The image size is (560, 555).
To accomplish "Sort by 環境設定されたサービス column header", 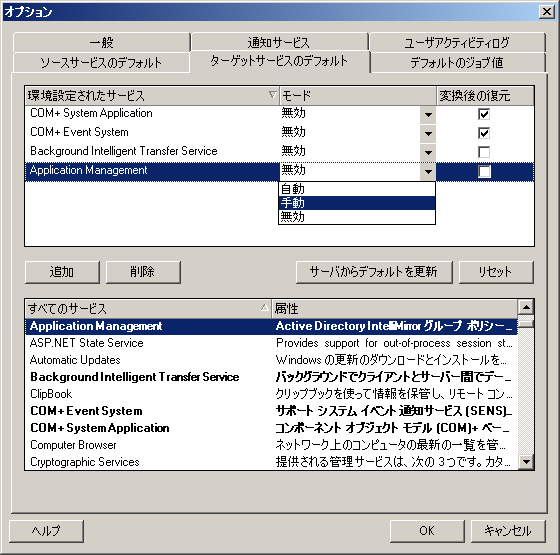I will tap(152, 96).
